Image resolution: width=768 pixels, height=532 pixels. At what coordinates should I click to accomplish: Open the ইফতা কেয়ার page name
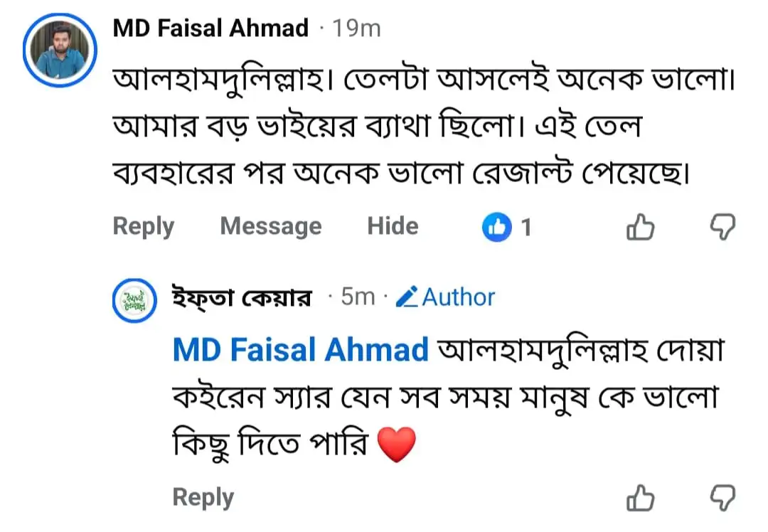click(242, 297)
